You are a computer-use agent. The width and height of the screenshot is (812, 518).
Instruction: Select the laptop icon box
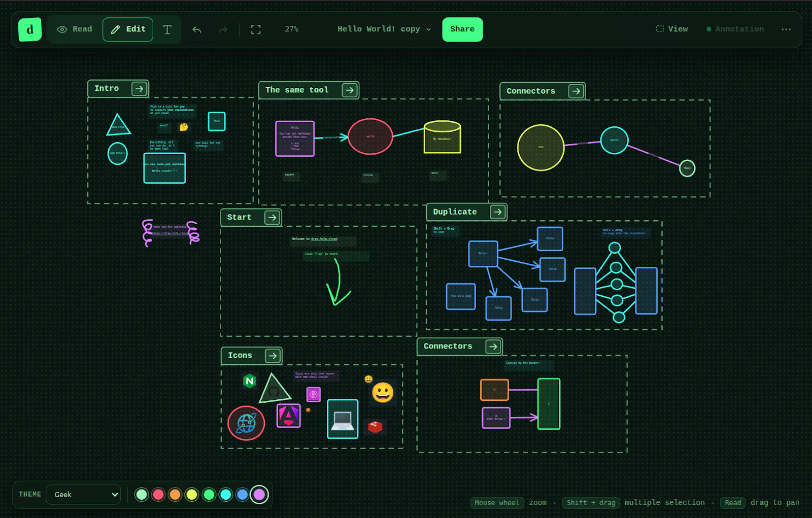tap(343, 419)
